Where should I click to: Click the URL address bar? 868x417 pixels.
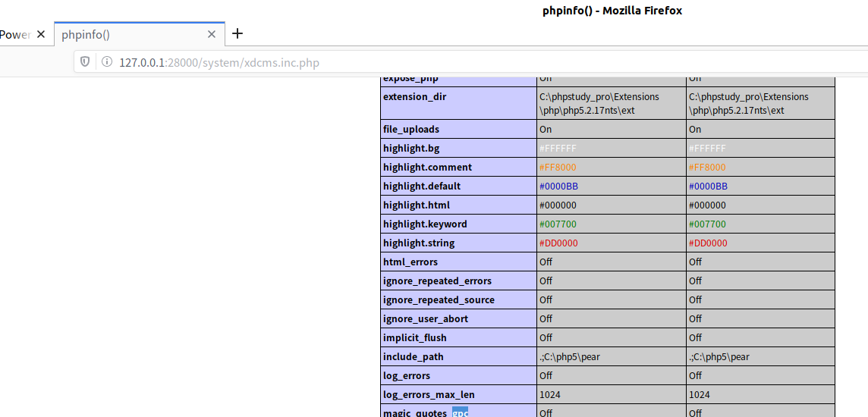point(470,62)
